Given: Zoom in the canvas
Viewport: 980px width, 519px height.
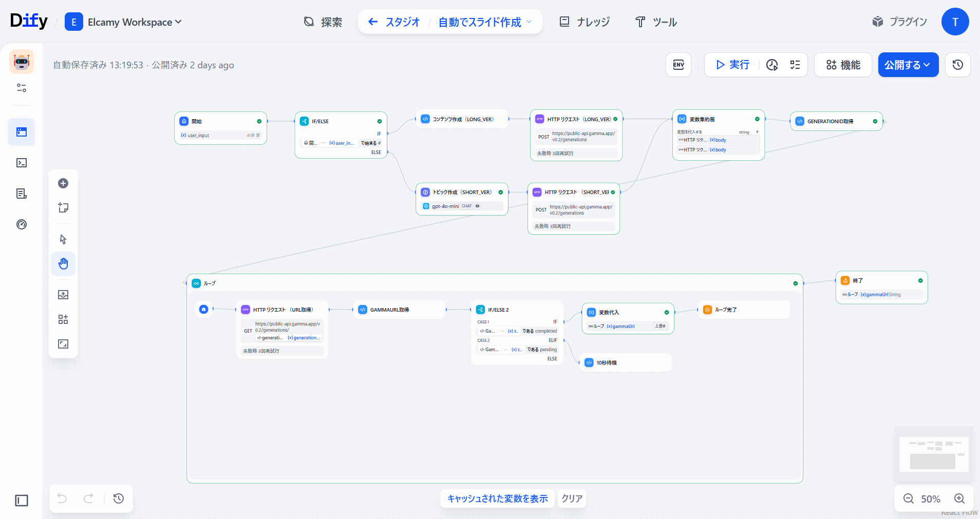Looking at the screenshot, I should (959, 498).
